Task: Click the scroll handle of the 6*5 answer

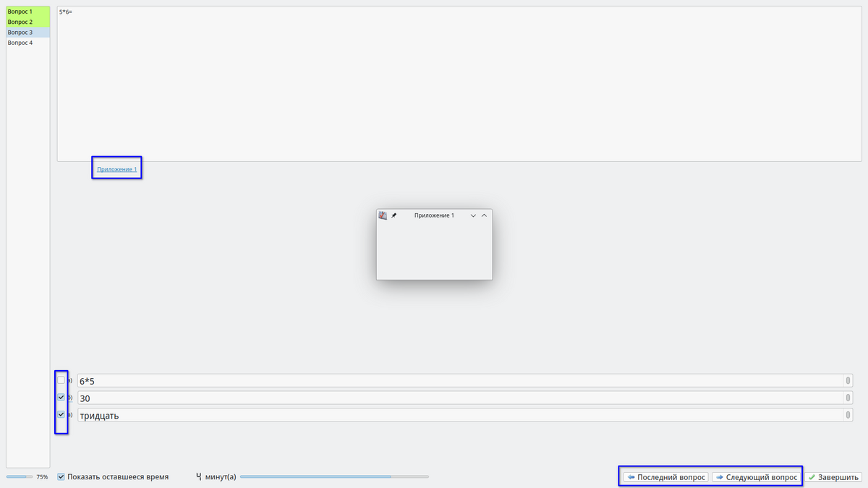Action: (x=847, y=380)
